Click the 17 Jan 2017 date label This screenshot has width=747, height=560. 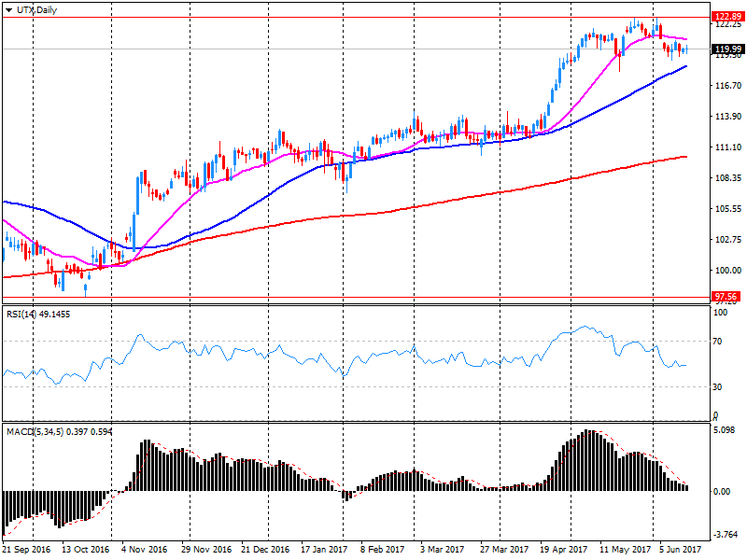[324, 550]
